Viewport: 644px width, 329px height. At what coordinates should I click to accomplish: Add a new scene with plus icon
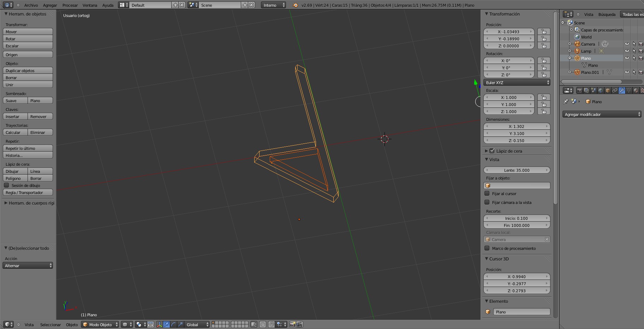[245, 5]
